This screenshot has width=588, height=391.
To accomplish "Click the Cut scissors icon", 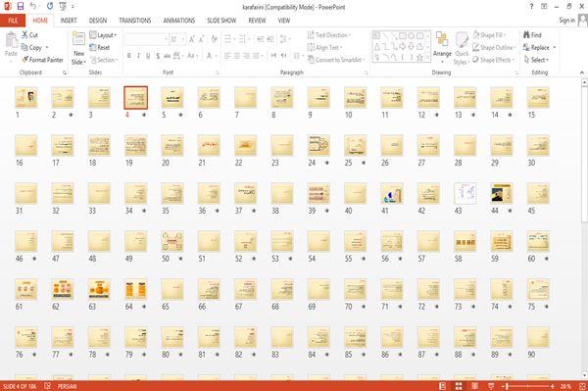I will [x=24, y=35].
